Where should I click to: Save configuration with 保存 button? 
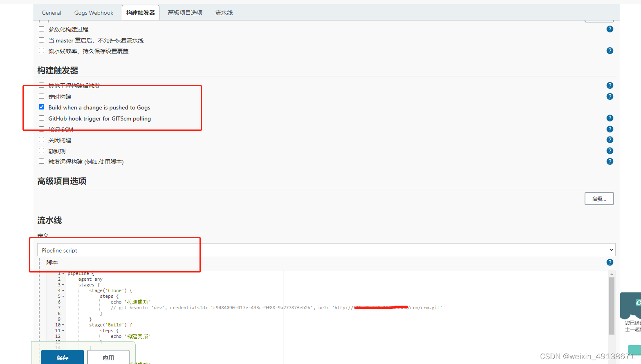(x=63, y=357)
